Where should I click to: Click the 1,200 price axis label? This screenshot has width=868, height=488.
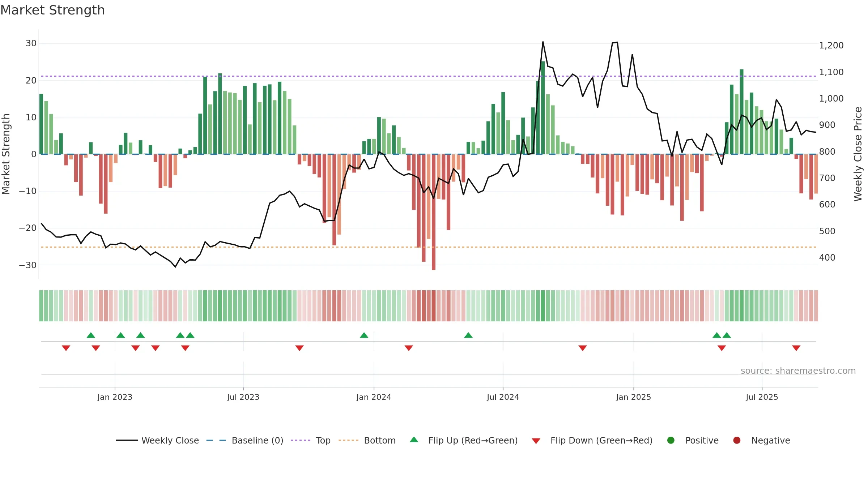tap(831, 46)
